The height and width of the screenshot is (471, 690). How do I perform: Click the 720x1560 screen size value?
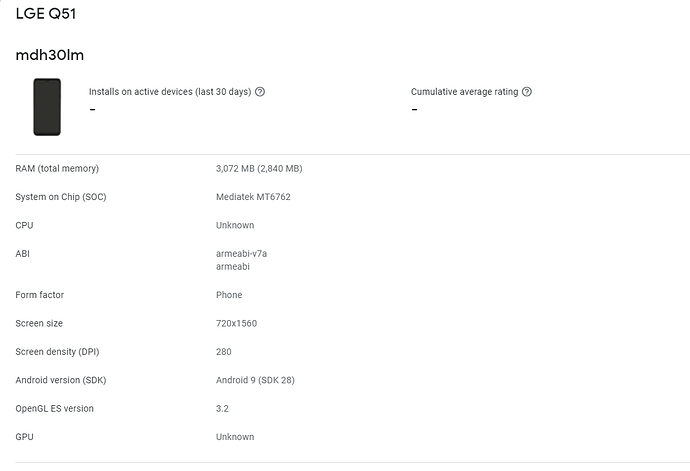point(238,324)
